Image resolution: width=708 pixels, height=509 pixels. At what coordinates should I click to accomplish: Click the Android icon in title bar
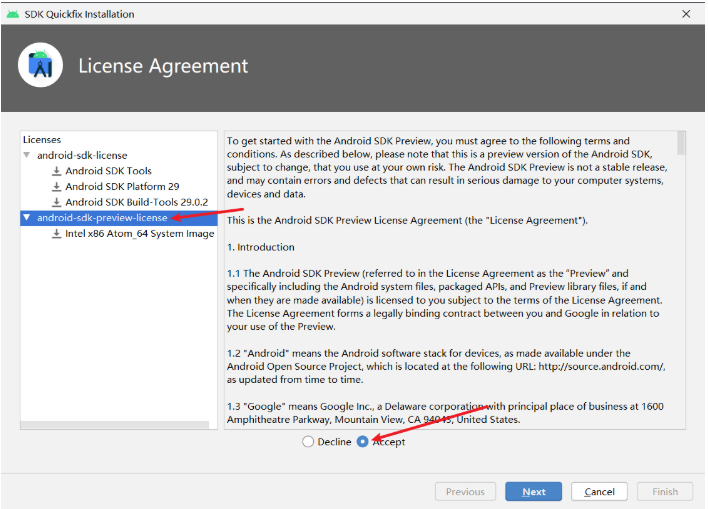[x=13, y=14]
